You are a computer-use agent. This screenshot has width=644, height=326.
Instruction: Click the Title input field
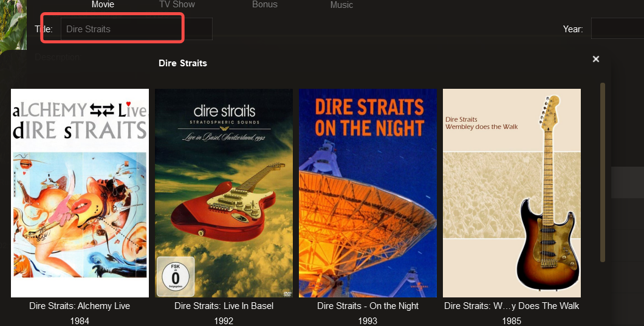(136, 29)
